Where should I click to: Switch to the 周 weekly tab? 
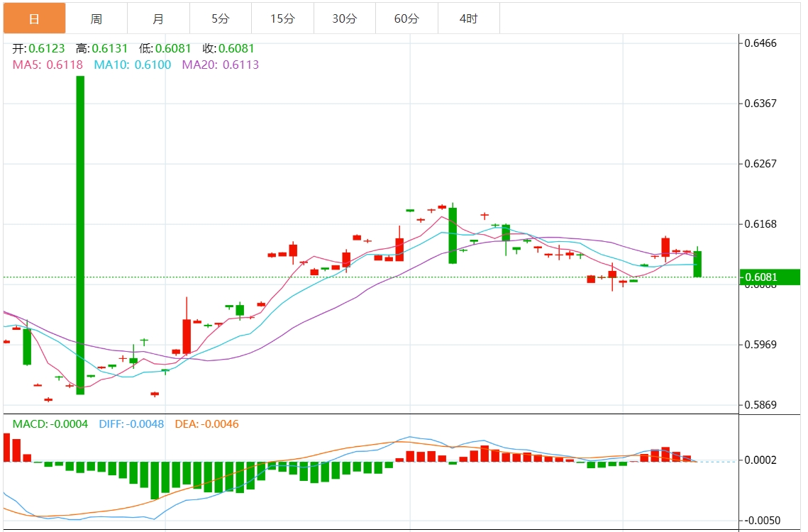coord(96,18)
